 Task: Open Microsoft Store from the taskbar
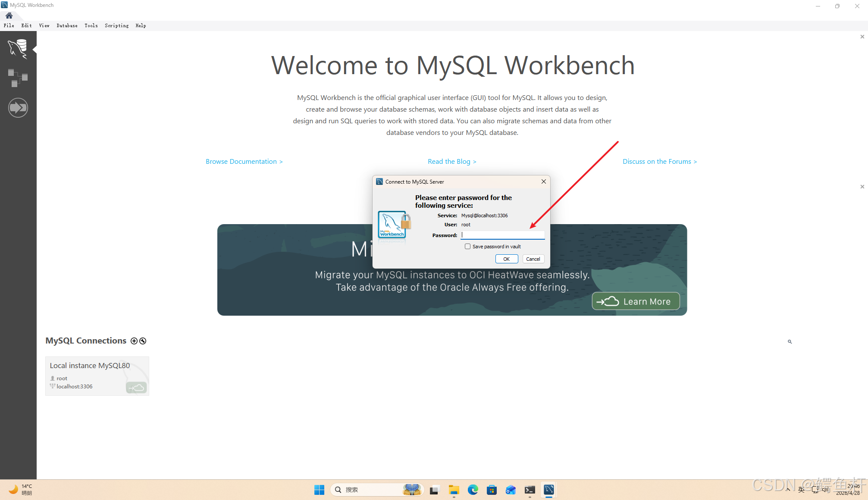click(x=492, y=490)
